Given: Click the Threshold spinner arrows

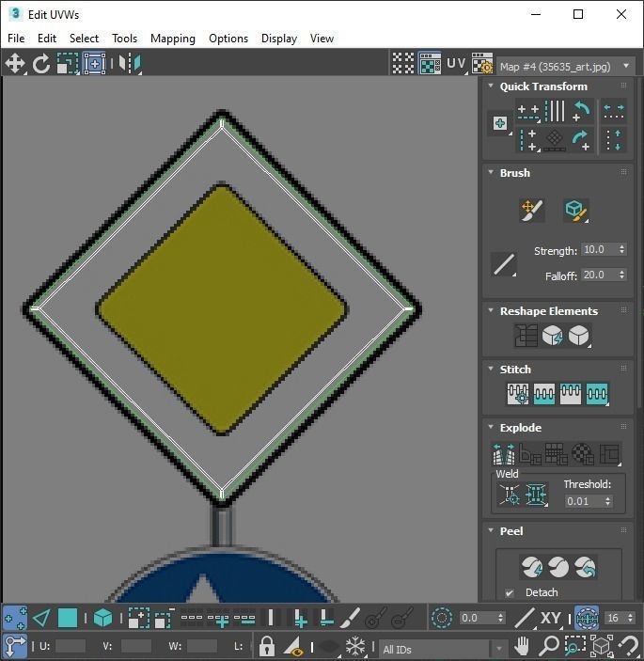Looking at the screenshot, I should click(607, 501).
